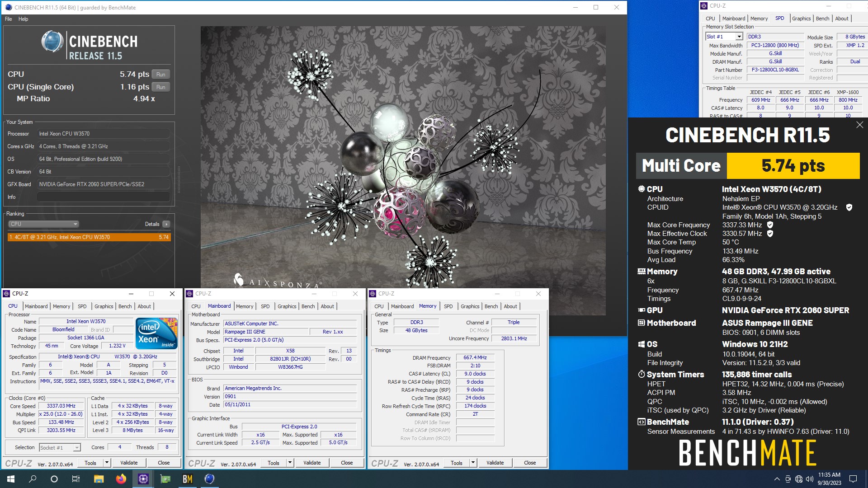Open Firefox from the taskbar
The height and width of the screenshot is (488, 868).
(121, 479)
